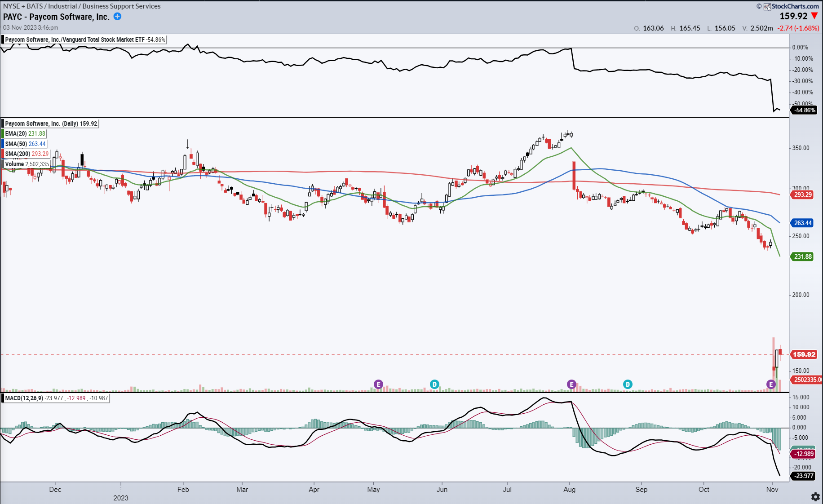This screenshot has width=823, height=504.
Task: Click the -2.74 (-1.68%) change value
Action: 799,28
